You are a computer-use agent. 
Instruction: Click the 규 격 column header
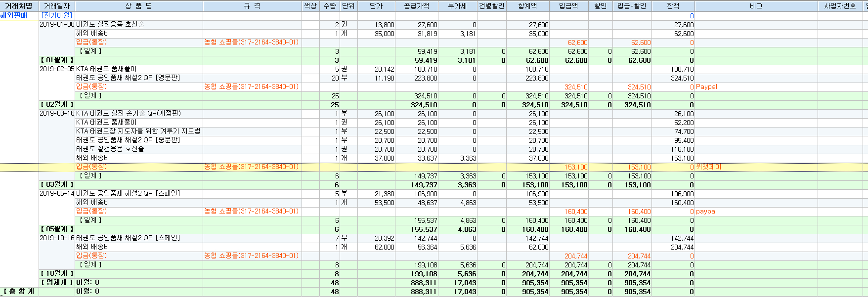tap(252, 6)
